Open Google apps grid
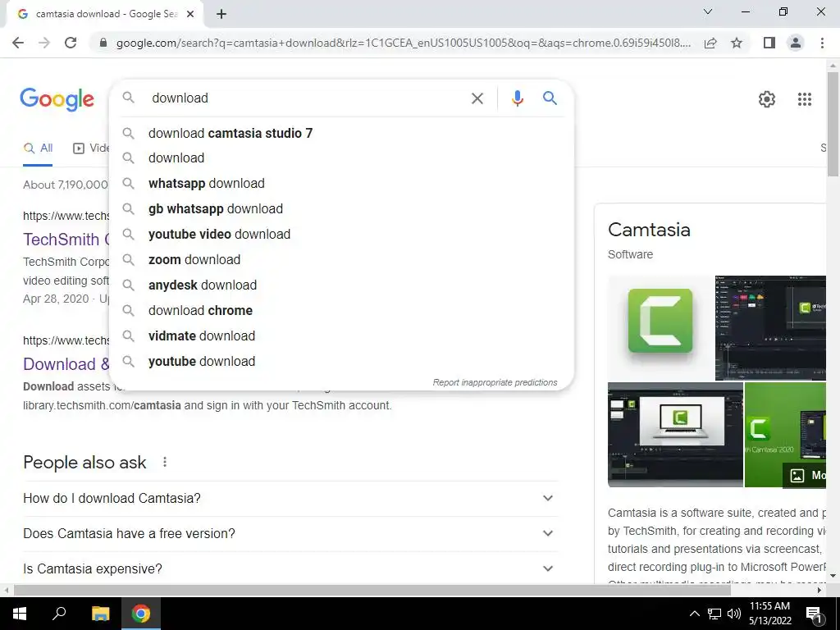Screen dimensions: 840x630 coord(804,99)
